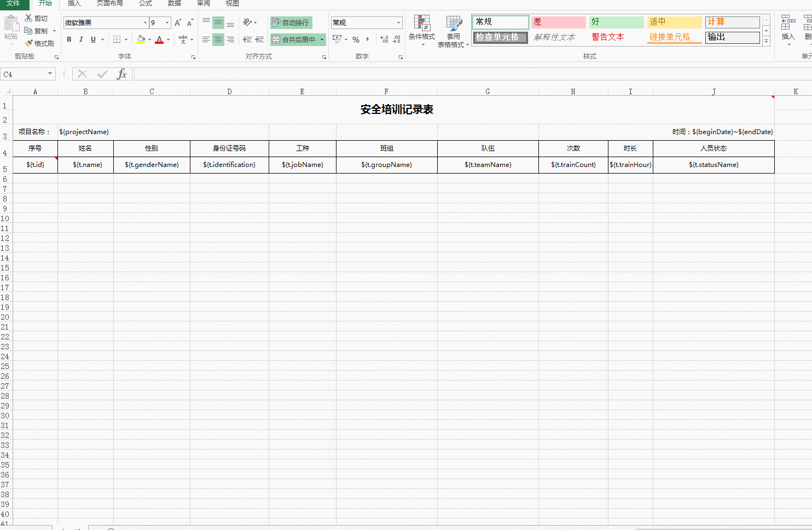Click the Paste (粘贴) clipboard icon
Viewport: 812px width, 530px height.
11,24
